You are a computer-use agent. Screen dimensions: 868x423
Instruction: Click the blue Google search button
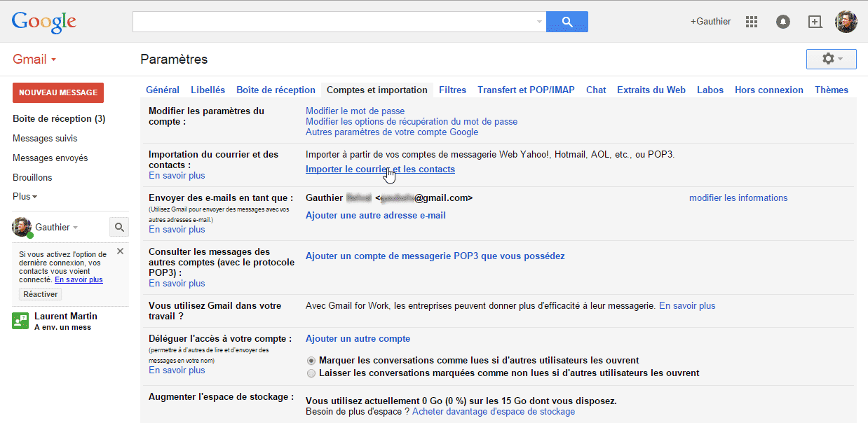click(567, 21)
